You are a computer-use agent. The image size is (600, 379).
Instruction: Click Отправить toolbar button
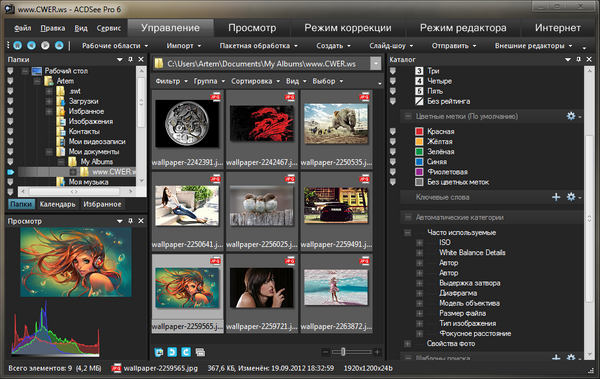click(x=454, y=46)
